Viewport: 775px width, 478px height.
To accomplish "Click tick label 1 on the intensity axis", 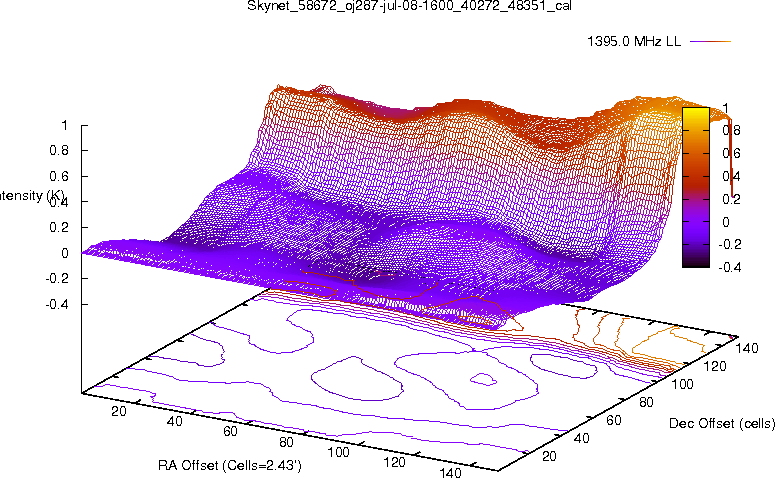I will coord(64,126).
